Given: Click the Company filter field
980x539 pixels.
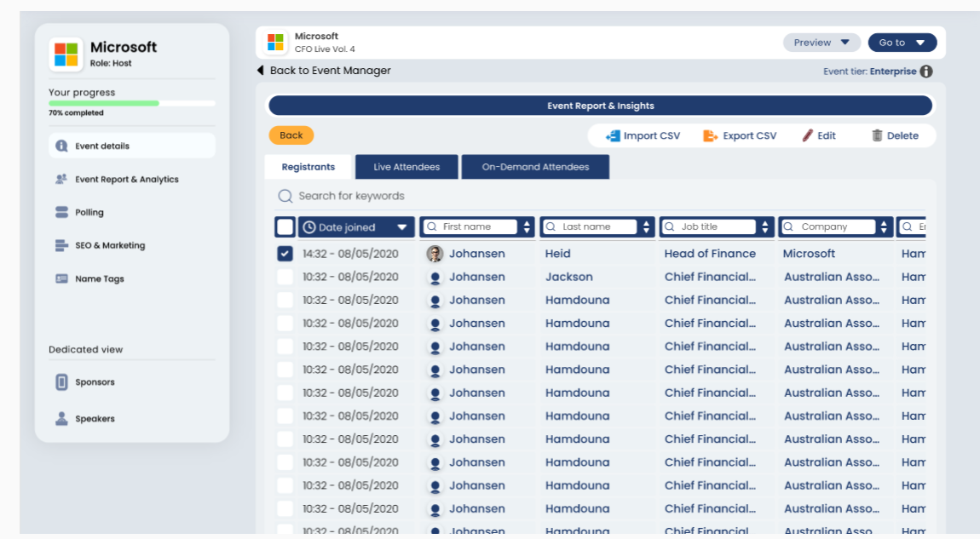Looking at the screenshot, I should [828, 226].
